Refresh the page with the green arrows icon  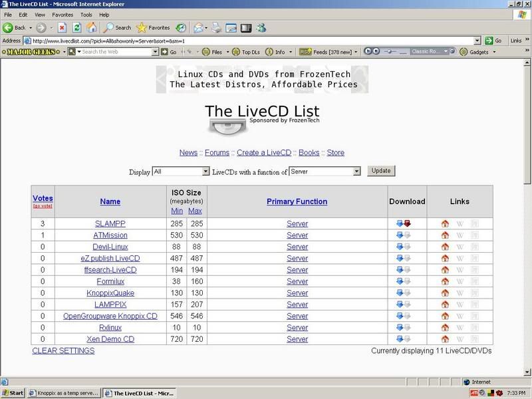pos(76,28)
